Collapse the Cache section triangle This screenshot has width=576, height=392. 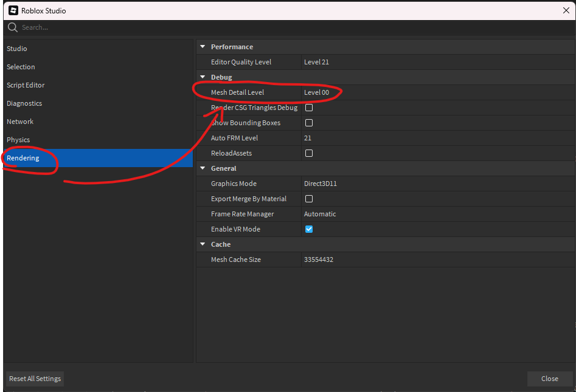[x=203, y=244]
